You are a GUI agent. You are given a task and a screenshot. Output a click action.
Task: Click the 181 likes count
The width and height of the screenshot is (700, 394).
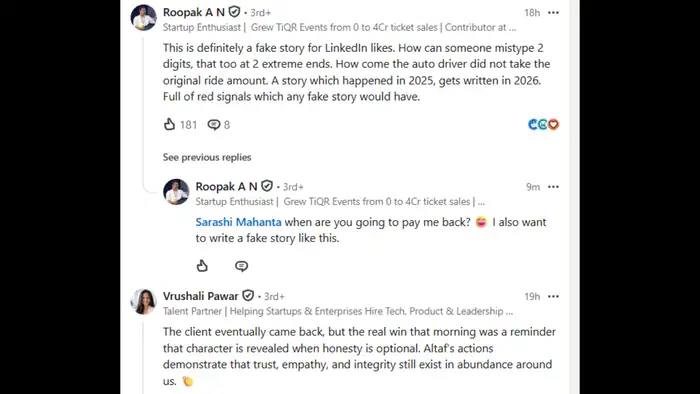pyautogui.click(x=188, y=124)
